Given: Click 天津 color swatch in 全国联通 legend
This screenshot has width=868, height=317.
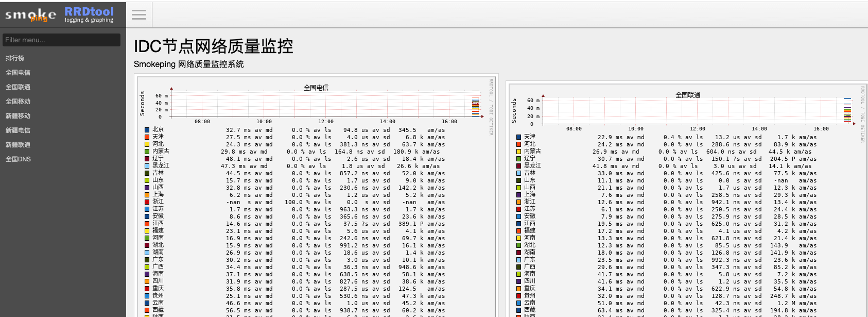Looking at the screenshot, I should (x=519, y=137).
